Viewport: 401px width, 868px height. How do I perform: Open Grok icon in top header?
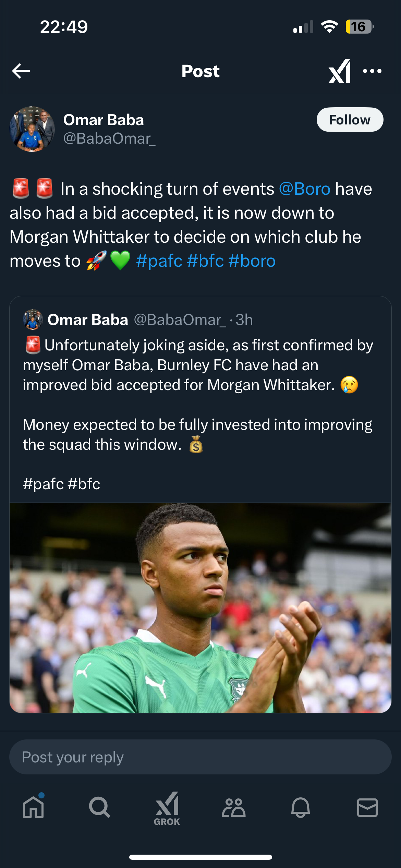click(339, 71)
